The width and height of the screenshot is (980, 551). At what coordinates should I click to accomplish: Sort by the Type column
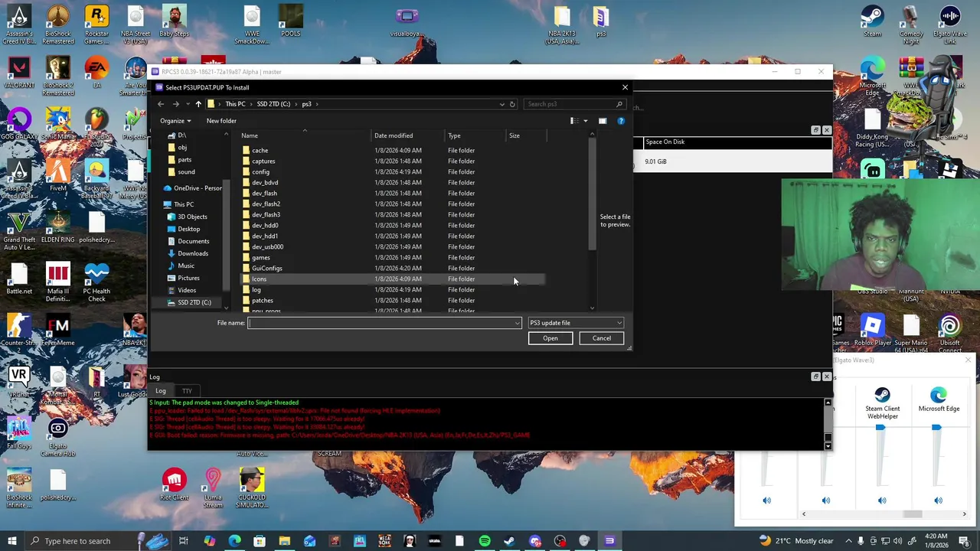click(x=475, y=135)
